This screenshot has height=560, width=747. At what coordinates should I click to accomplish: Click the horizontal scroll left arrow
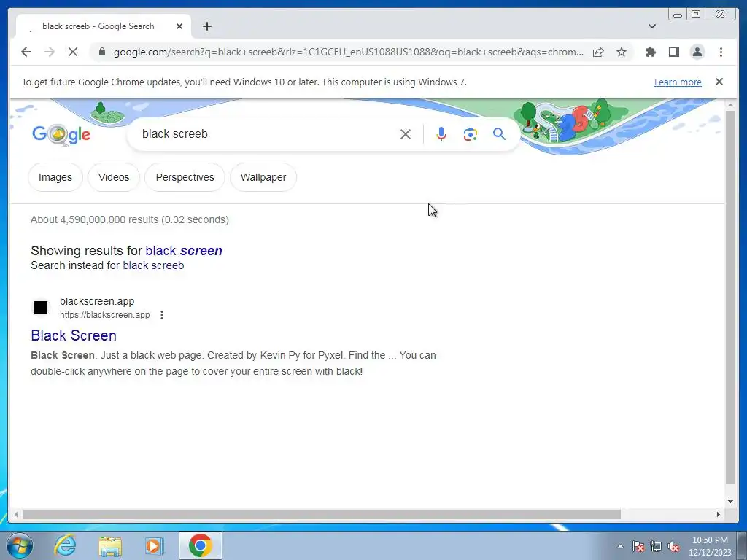[16, 514]
